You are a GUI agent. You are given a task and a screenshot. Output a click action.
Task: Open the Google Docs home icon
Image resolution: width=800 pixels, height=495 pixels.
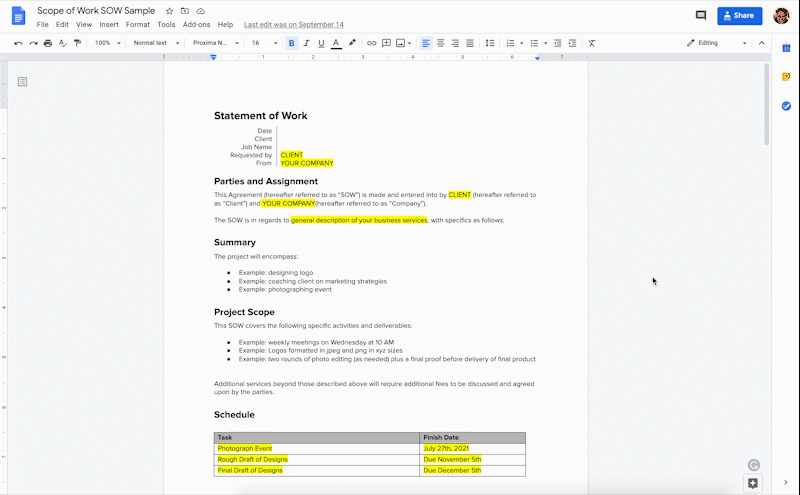(x=18, y=16)
